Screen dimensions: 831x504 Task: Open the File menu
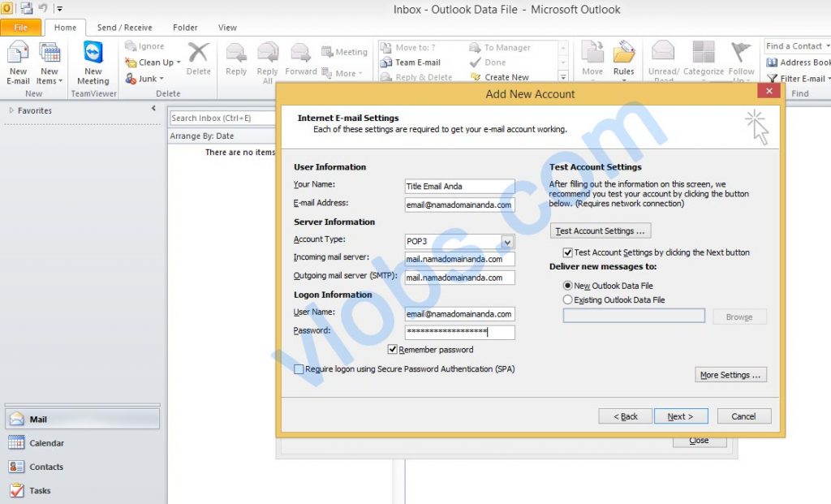pyautogui.click(x=21, y=26)
